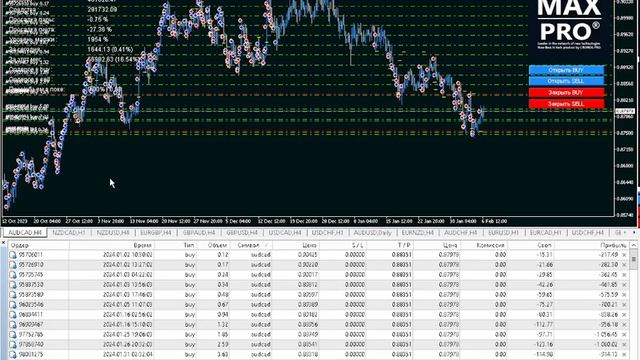Screen dimensions: 640x360
Task: Close the terminal panel with its x
Action: tap(3, 243)
